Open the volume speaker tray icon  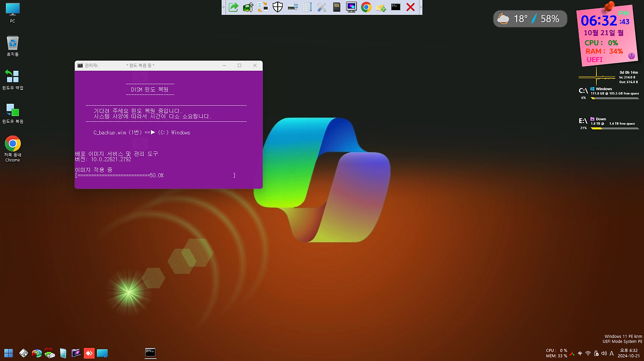604,353
